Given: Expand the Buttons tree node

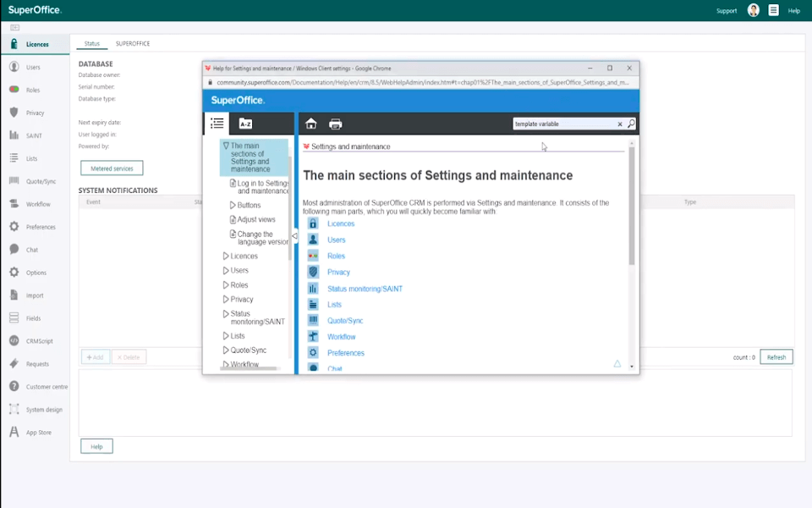Looking at the screenshot, I should click(x=233, y=205).
